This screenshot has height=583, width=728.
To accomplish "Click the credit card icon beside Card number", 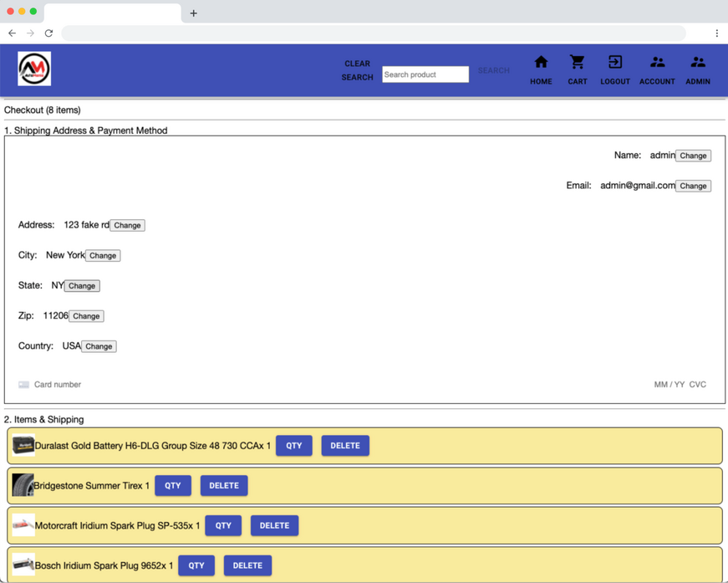I will pyautogui.click(x=24, y=384).
